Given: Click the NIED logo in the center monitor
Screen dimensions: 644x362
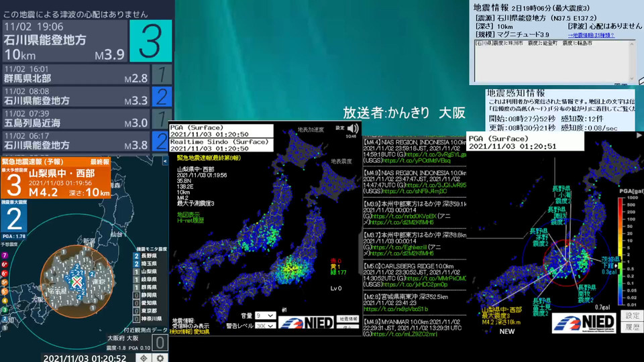Looking at the screenshot, I should point(307,322).
